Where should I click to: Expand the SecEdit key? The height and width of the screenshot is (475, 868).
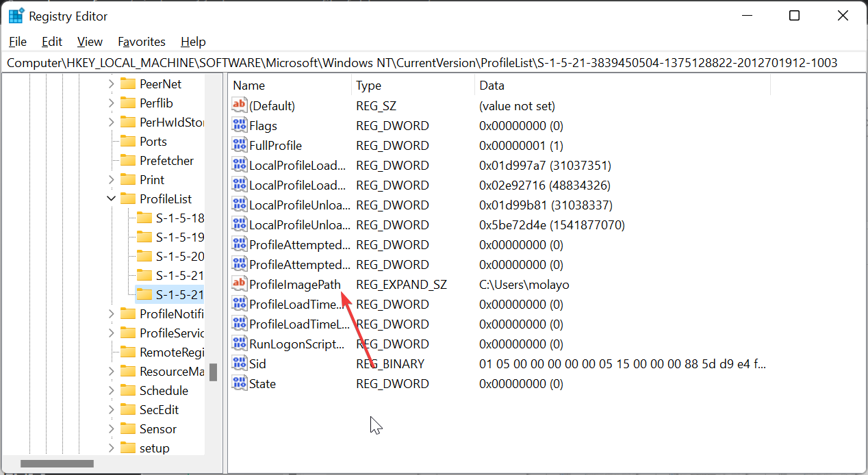[111, 409]
